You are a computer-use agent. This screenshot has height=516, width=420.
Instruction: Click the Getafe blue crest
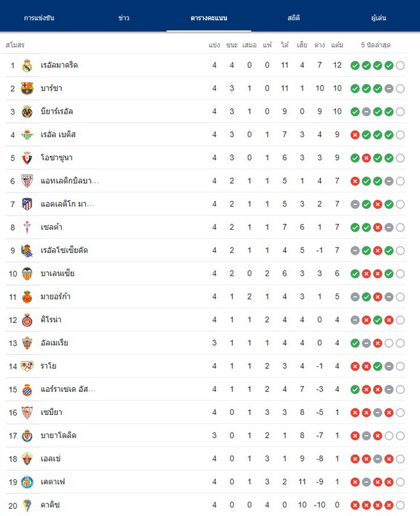[27, 482]
